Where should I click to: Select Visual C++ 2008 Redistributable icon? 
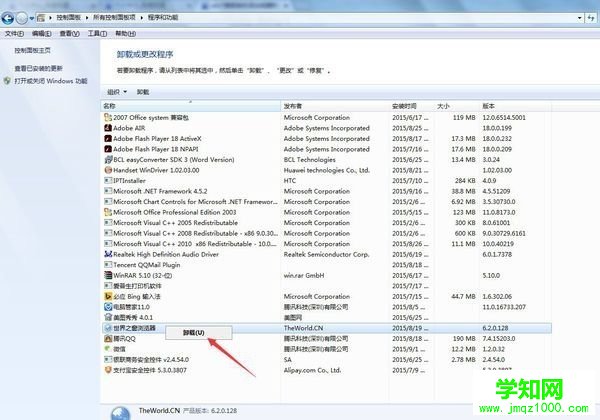point(108,233)
